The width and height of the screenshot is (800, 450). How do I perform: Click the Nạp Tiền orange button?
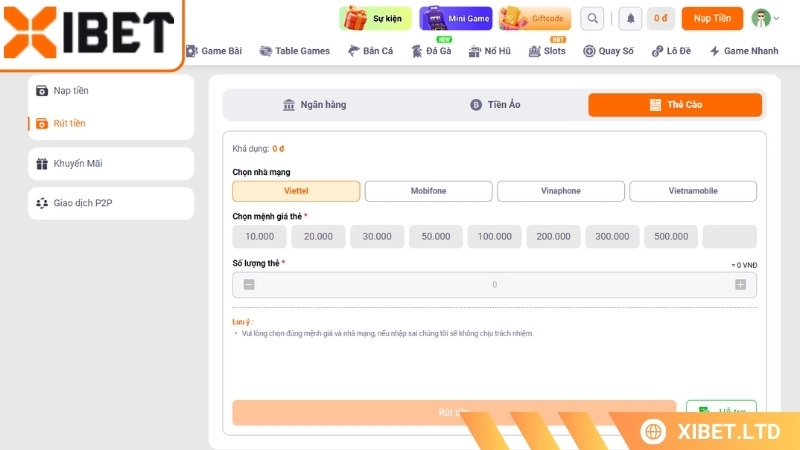tap(712, 18)
